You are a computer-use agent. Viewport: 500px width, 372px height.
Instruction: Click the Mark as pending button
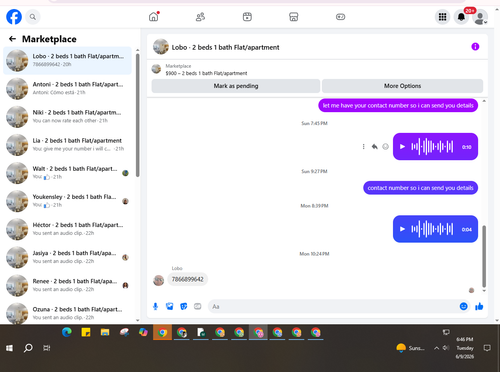pyautogui.click(x=236, y=86)
